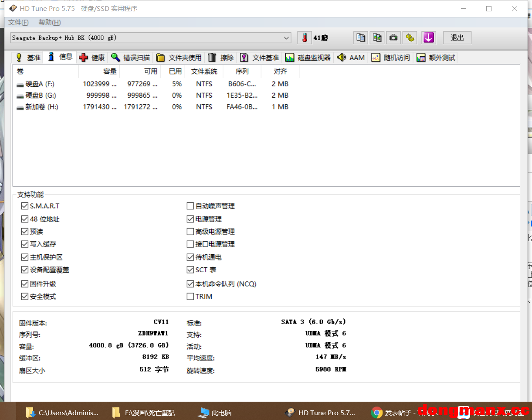Click the purple download arrow icon
This screenshot has width=532, height=420.
tap(429, 38)
